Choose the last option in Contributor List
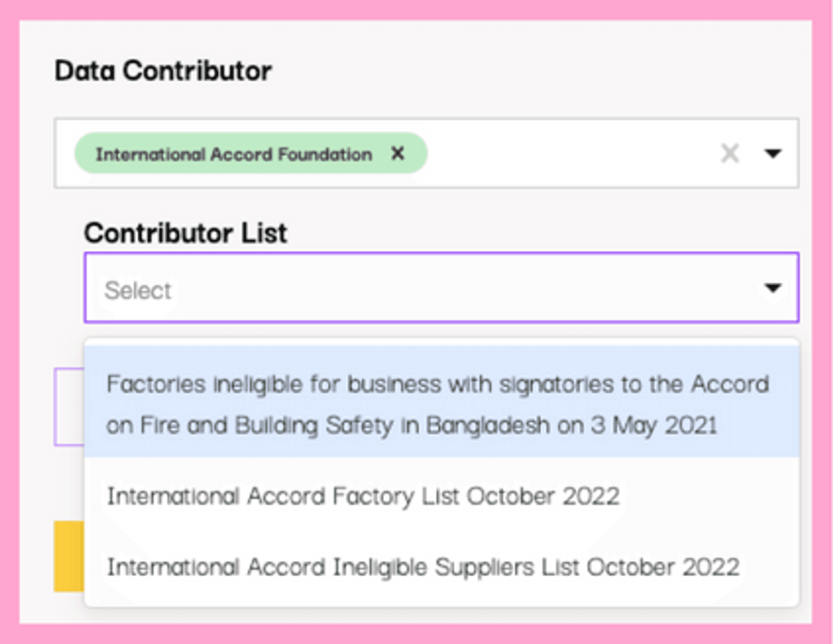 (423, 567)
